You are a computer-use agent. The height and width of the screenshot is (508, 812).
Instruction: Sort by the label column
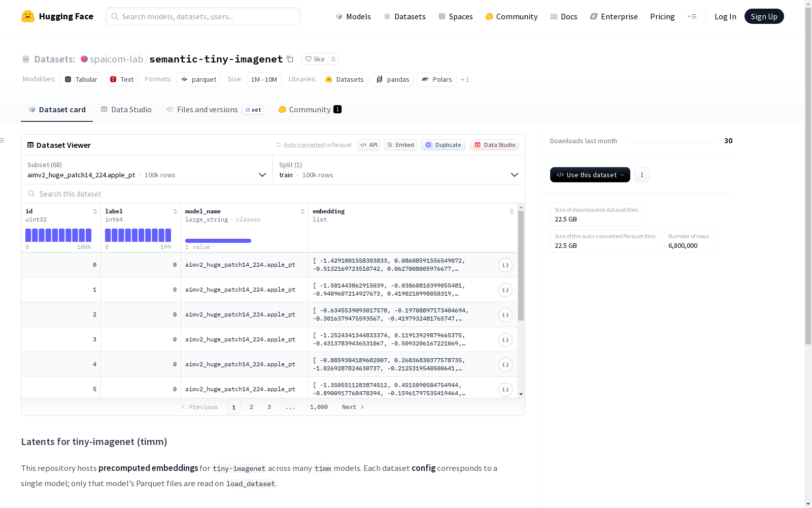point(175,211)
